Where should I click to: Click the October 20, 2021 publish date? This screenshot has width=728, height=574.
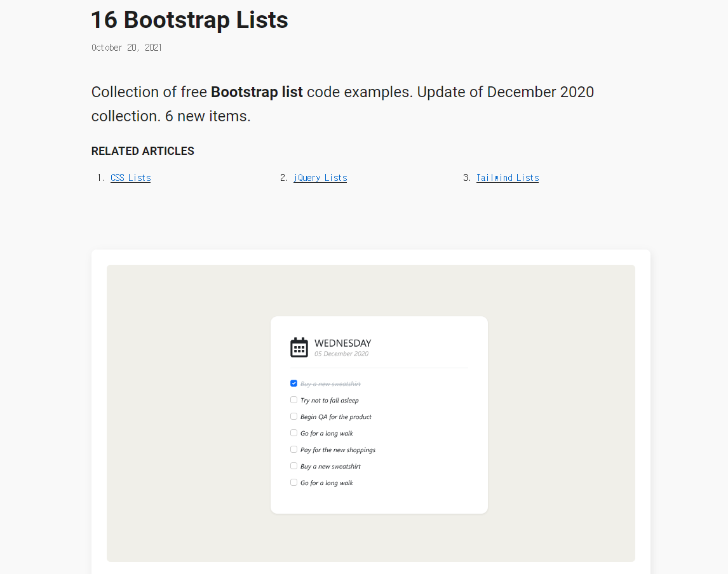[126, 48]
